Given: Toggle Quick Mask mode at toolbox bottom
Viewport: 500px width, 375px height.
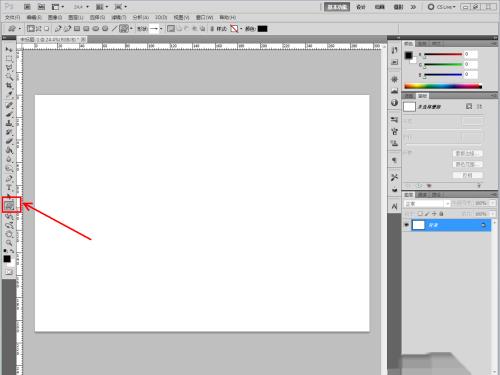Looking at the screenshot, I should pyautogui.click(x=9, y=272).
